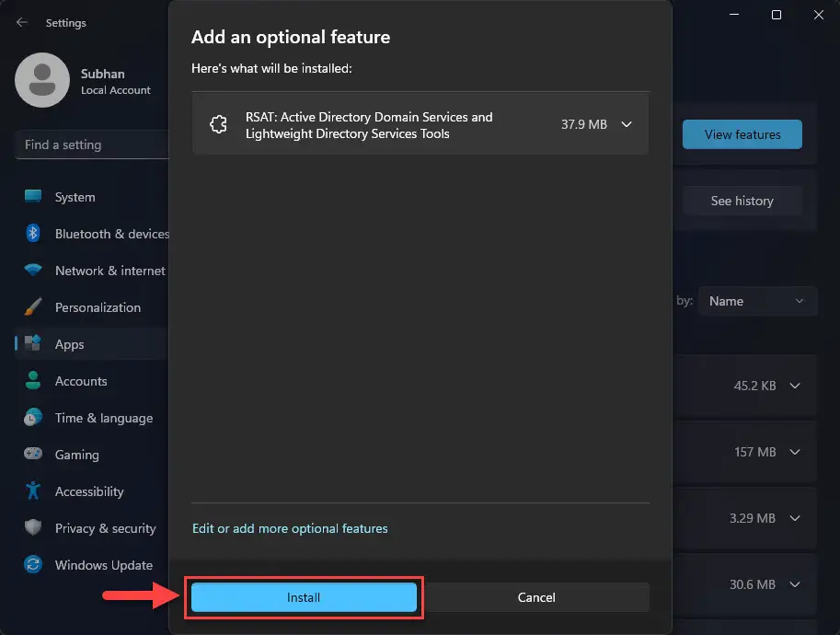Image resolution: width=840 pixels, height=635 pixels.
Task: Select Time & language in the sidebar
Action: point(30,417)
